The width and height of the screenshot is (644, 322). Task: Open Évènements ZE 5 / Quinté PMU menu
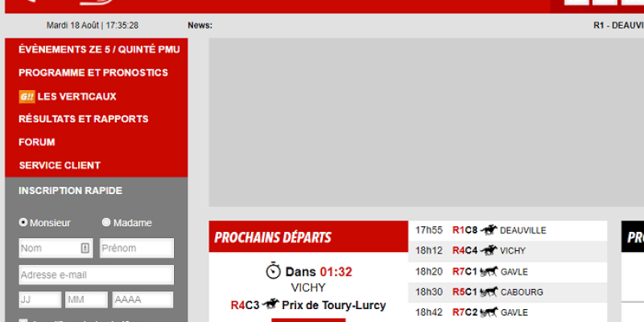point(99,50)
